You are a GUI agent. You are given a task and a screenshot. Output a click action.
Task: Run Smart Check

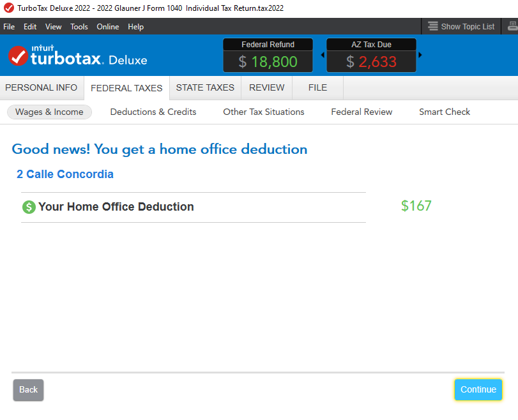[x=445, y=112]
